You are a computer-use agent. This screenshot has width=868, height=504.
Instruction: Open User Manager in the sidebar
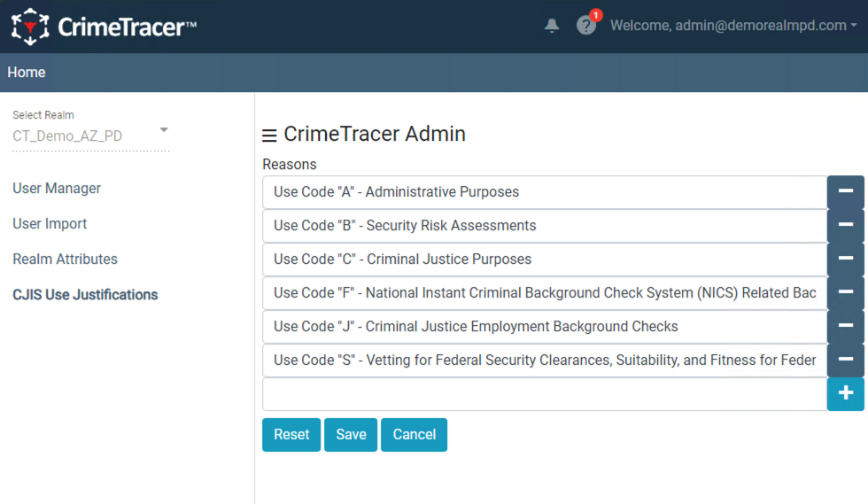(x=57, y=189)
